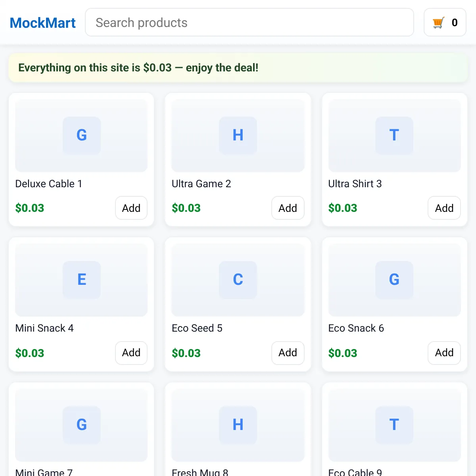The height and width of the screenshot is (476, 476).
Task: Click the Eco Seed 5 title
Action: 197,328
